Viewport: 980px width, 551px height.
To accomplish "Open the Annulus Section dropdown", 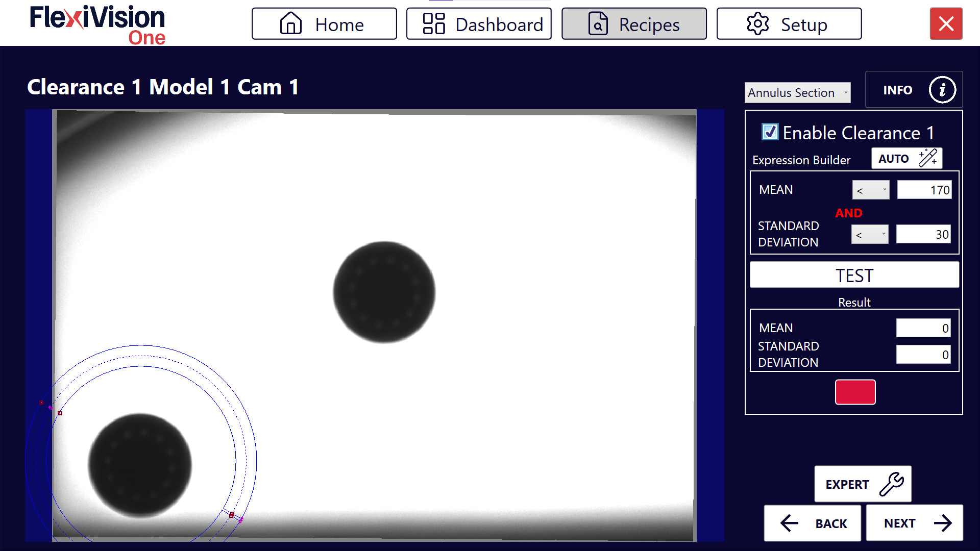I will 797,93.
